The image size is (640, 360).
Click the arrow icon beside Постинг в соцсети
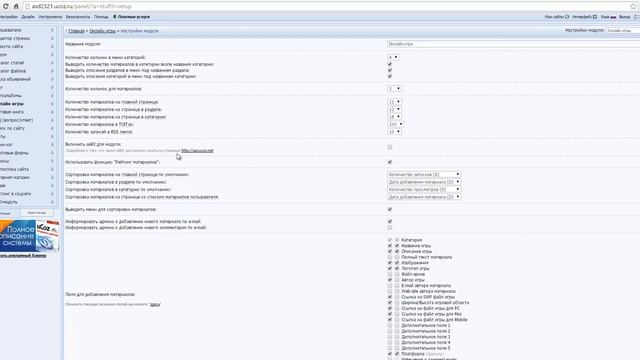pos(52,194)
